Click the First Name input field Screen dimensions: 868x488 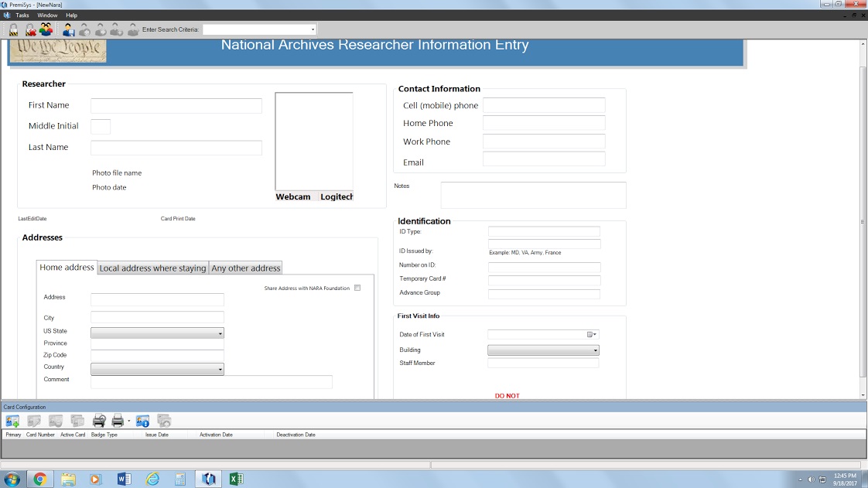pyautogui.click(x=176, y=106)
